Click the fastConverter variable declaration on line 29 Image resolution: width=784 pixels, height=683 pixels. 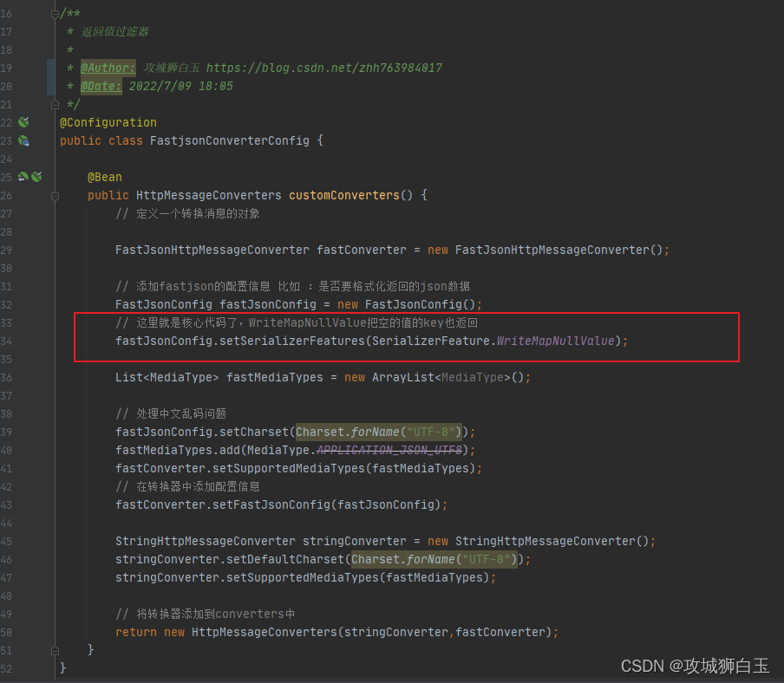coord(361,250)
